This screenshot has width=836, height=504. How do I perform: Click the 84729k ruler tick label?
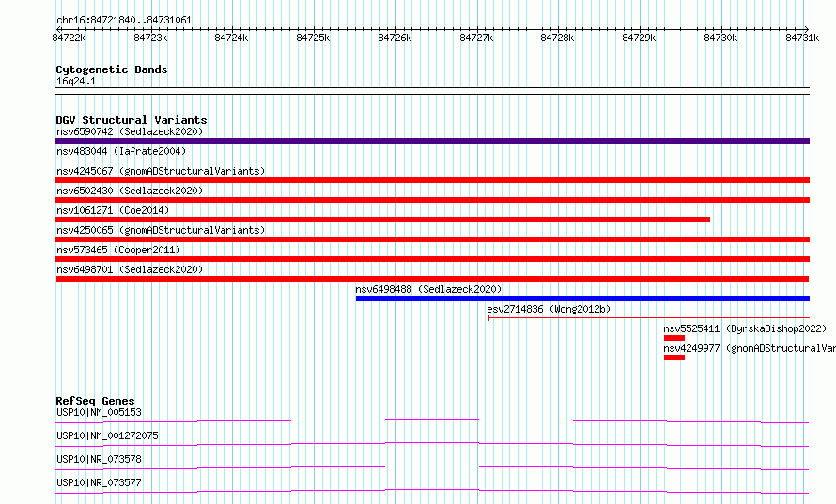639,38
